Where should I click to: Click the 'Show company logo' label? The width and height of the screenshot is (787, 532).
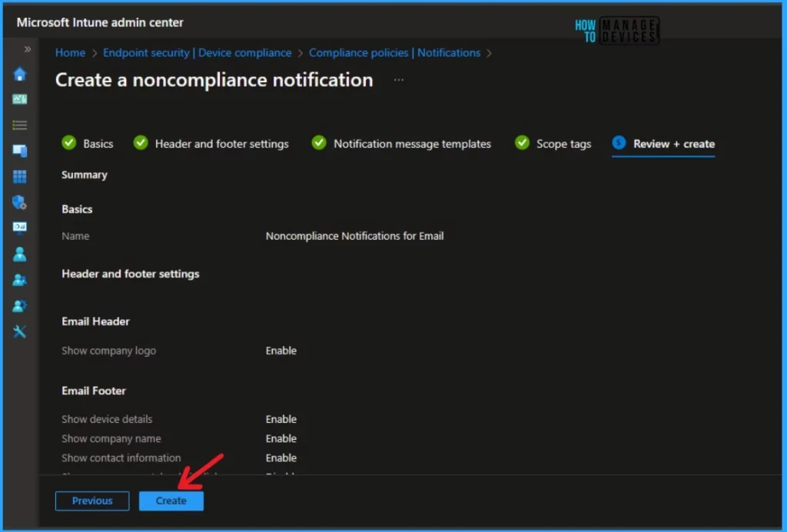109,351
